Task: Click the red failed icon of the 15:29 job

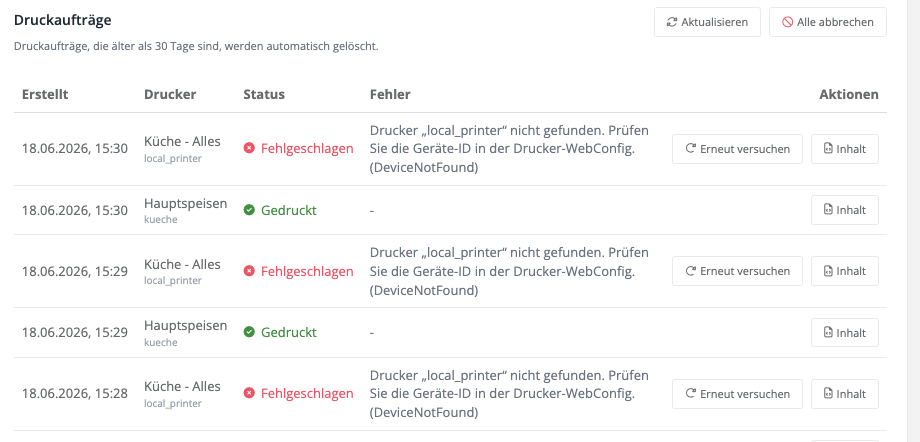Action: pyautogui.click(x=249, y=271)
